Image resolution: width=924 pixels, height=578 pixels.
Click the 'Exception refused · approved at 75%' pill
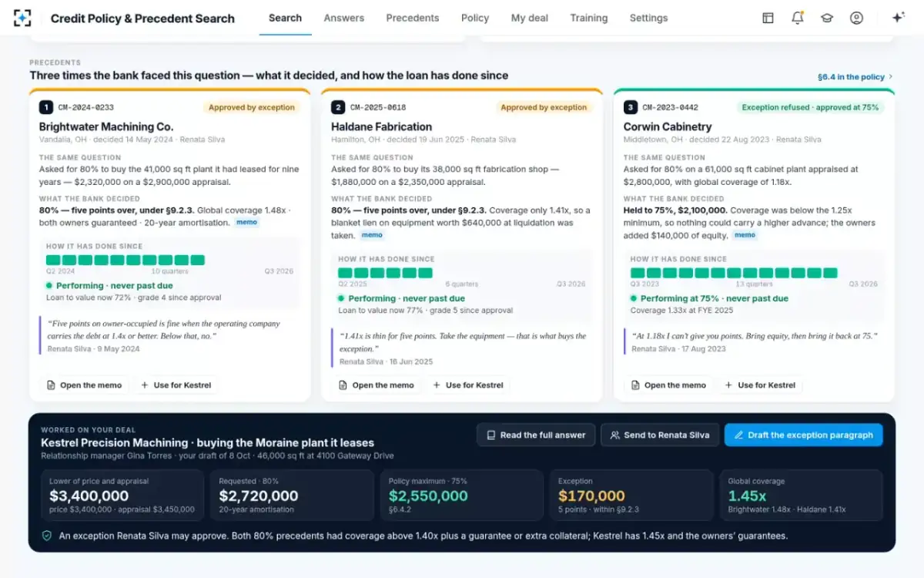tap(810, 108)
